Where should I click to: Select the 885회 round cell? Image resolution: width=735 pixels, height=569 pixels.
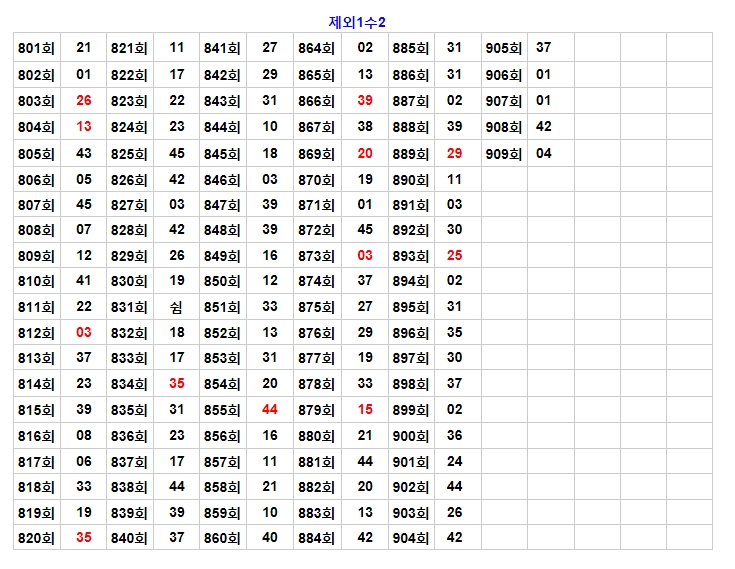410,48
